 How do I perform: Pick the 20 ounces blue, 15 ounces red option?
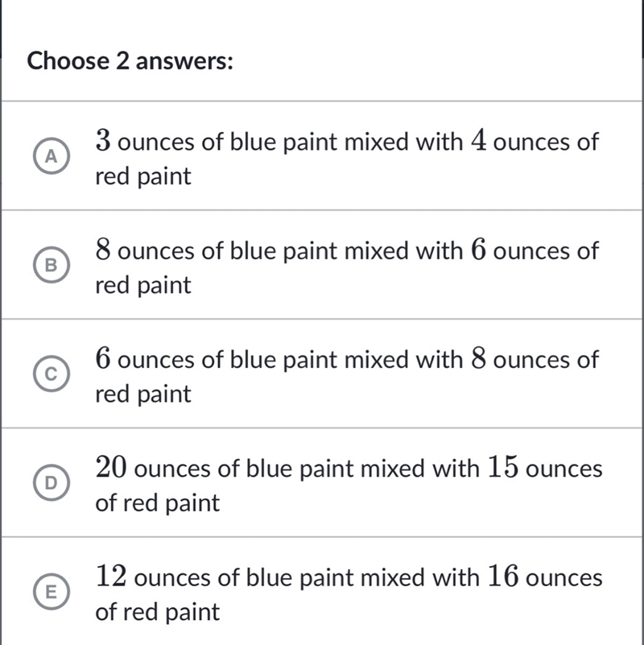(322, 482)
